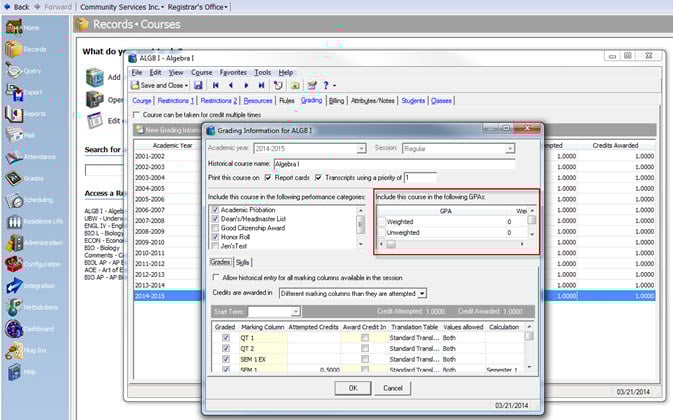The width and height of the screenshot is (673, 420).
Task: Expand the Save and Close dropdown arrow
Action: [186, 85]
